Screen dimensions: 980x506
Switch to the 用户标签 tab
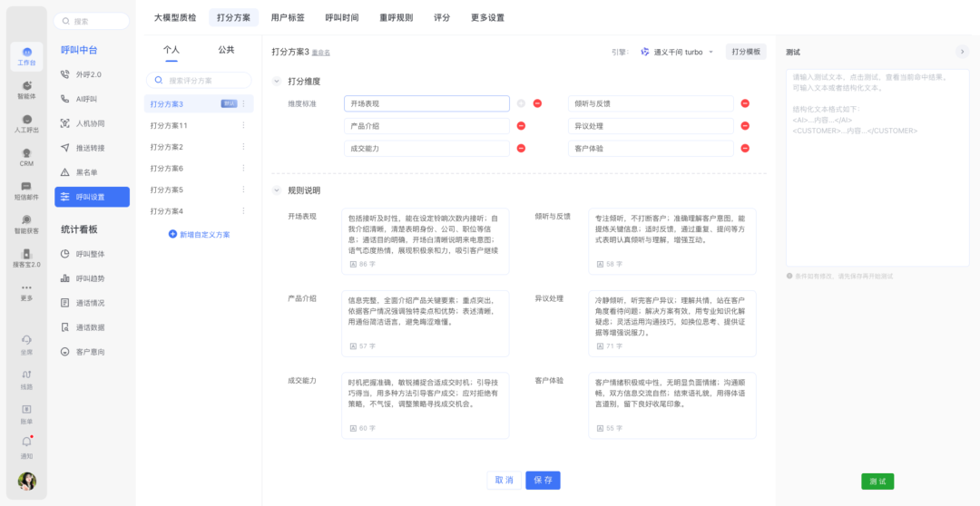pyautogui.click(x=288, y=17)
